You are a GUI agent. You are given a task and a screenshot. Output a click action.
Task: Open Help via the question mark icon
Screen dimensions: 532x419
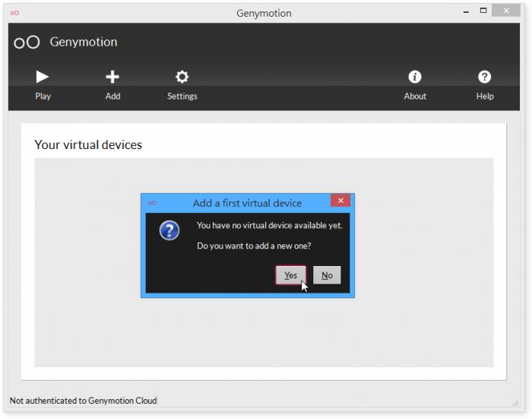(485, 77)
